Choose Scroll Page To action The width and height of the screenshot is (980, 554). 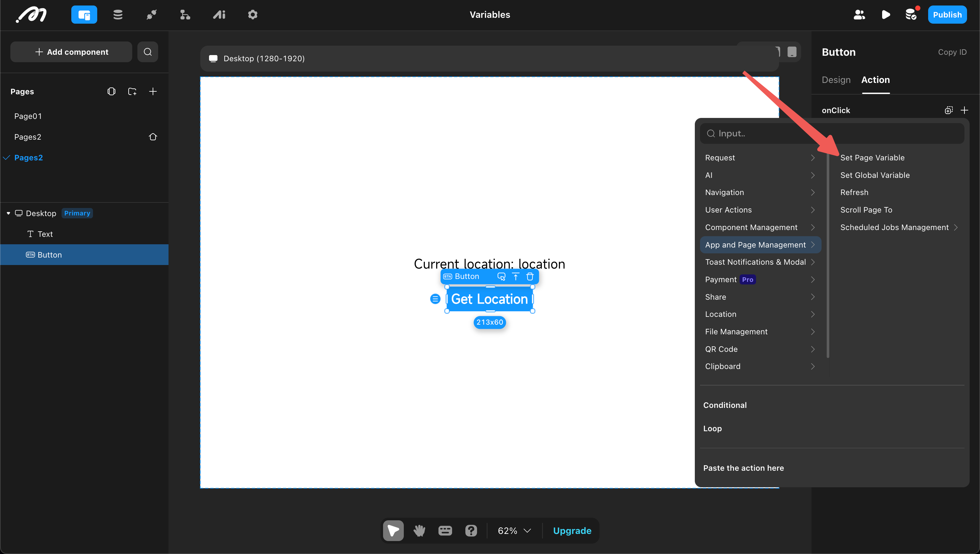866,210
